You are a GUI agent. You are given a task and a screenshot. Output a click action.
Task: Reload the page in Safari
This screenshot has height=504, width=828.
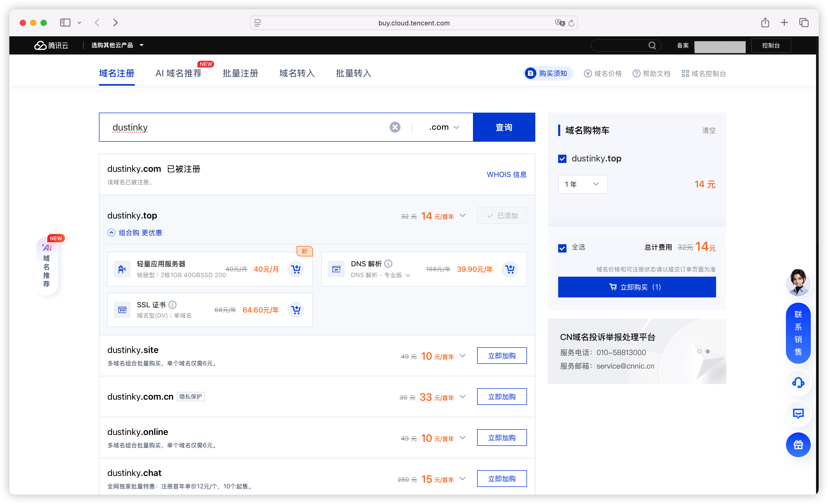click(x=571, y=23)
